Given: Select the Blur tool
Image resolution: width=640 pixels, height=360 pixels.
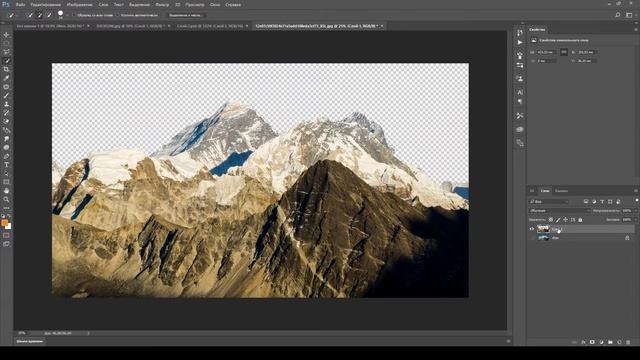Looking at the screenshot, I should (x=6, y=139).
